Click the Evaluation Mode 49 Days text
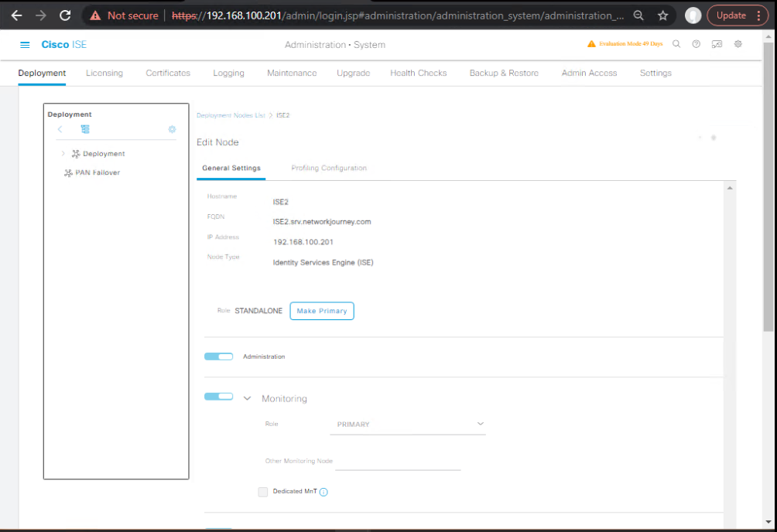 [631, 44]
